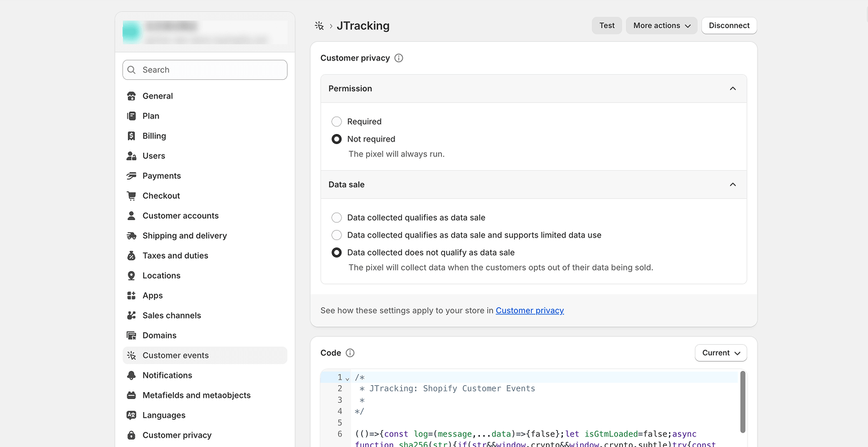Click the info icon beside Code
868x447 pixels.
(x=350, y=353)
